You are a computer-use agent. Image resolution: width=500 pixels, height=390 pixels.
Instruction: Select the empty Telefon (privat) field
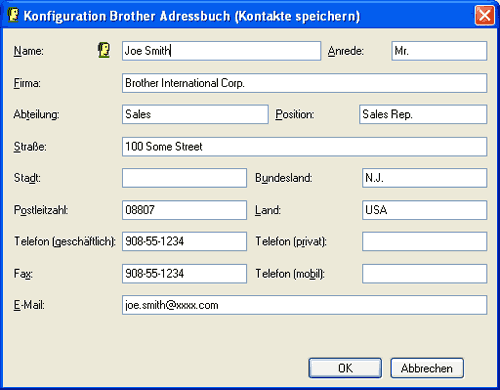click(x=424, y=241)
